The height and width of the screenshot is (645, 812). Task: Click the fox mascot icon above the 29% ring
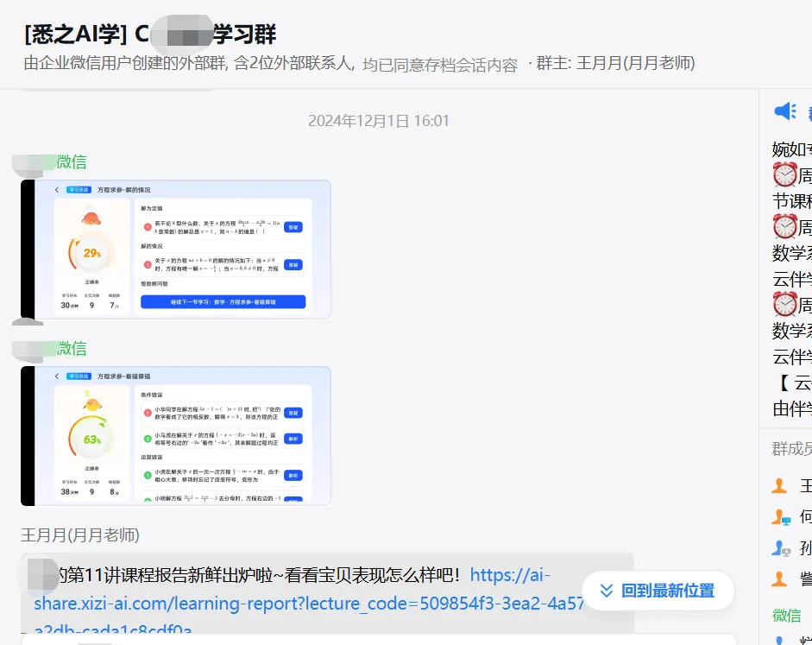[91, 217]
